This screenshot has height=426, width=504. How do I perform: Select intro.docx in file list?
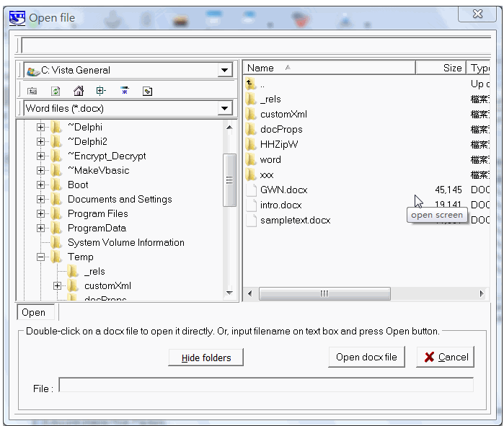coord(281,205)
